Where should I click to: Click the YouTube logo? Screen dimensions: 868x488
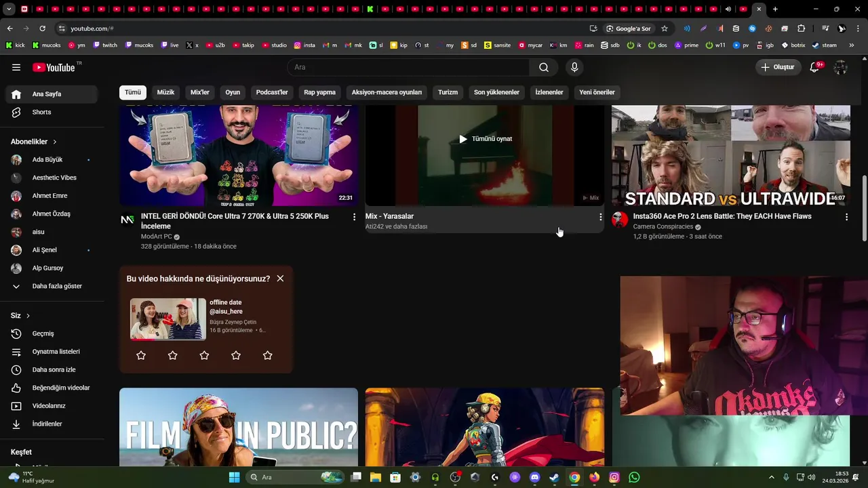click(x=54, y=67)
